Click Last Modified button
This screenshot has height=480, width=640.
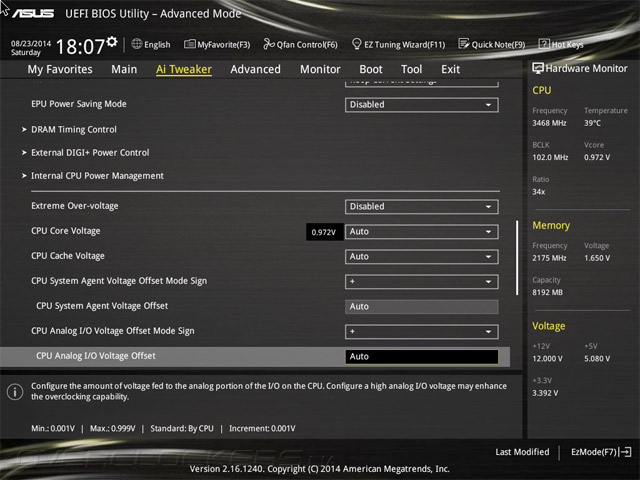[522, 452]
